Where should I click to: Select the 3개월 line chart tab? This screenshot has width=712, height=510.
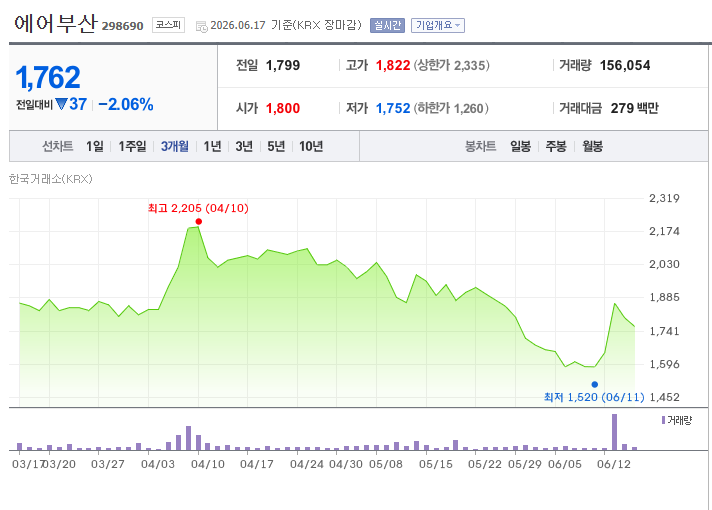174,146
